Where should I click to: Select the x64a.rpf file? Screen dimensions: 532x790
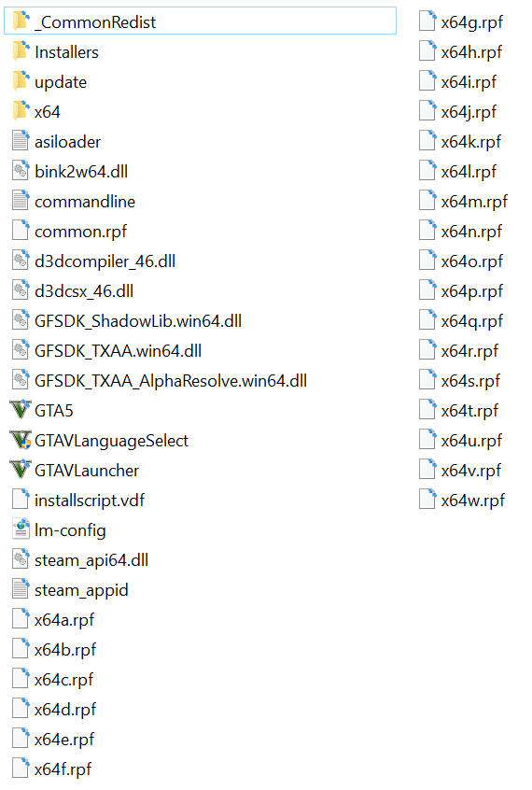[53, 619]
